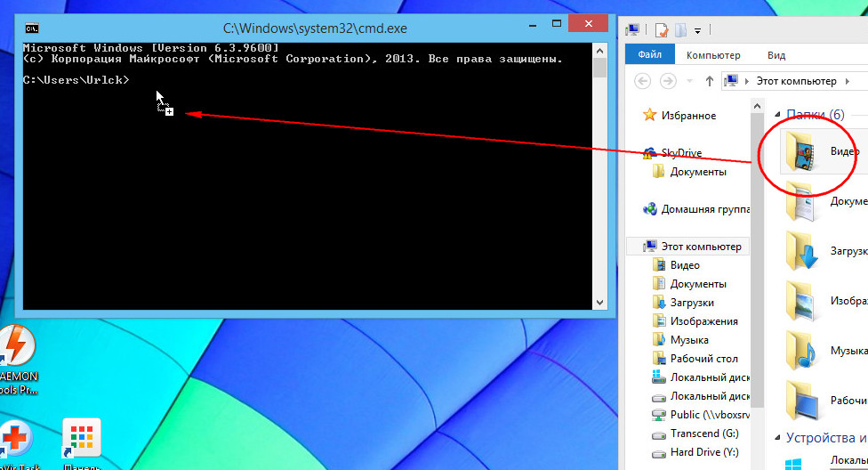Click the Домашняя группа icon
868x470 pixels.
coord(649,209)
